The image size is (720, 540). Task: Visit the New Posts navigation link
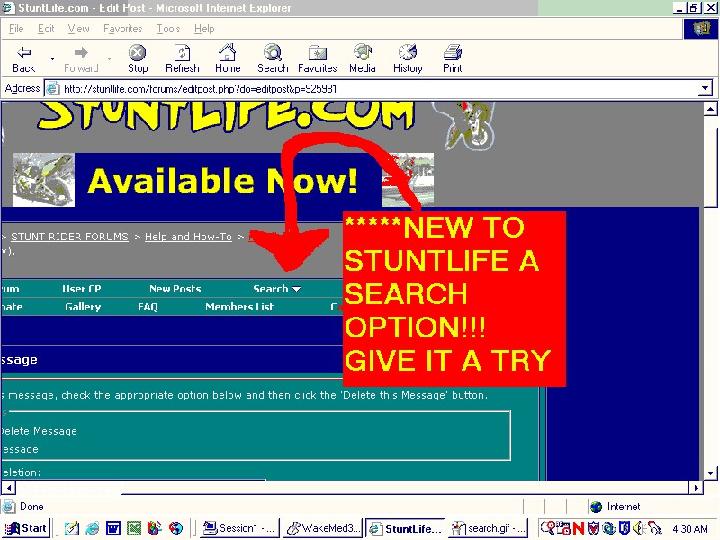pos(175,289)
